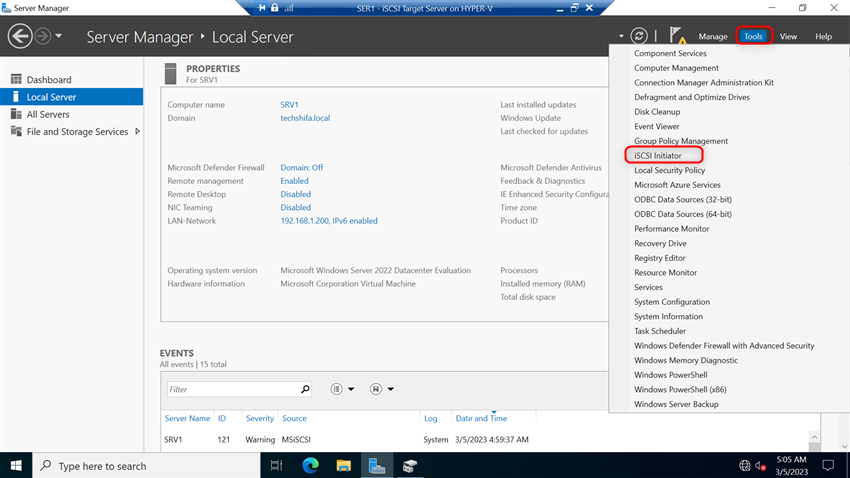Open Performance Monitor

(x=672, y=229)
